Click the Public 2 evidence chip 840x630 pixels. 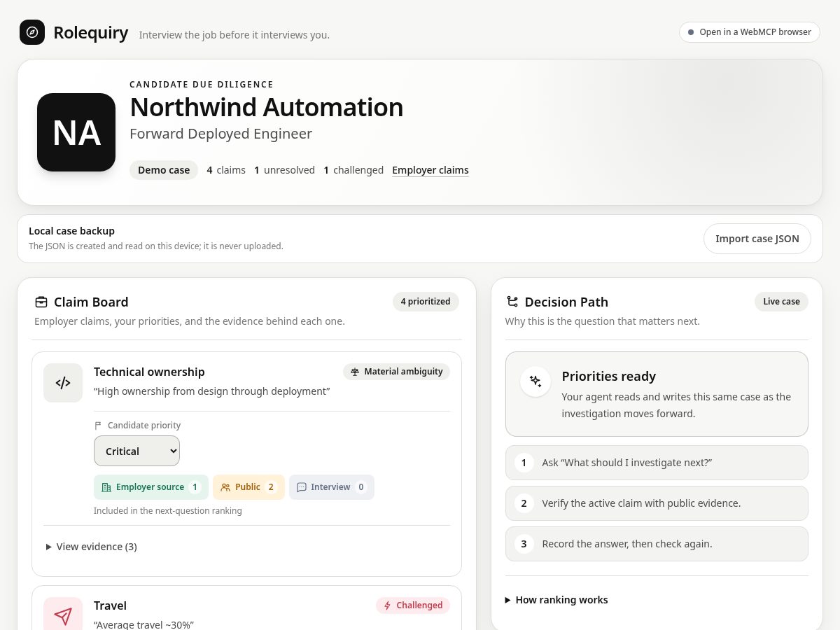coord(248,487)
